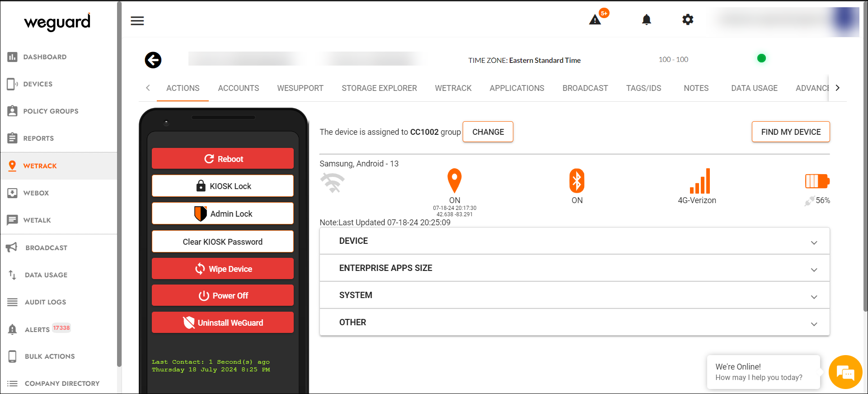The width and height of the screenshot is (868, 394).
Task: Click the notifications bell icon
Action: (x=647, y=19)
